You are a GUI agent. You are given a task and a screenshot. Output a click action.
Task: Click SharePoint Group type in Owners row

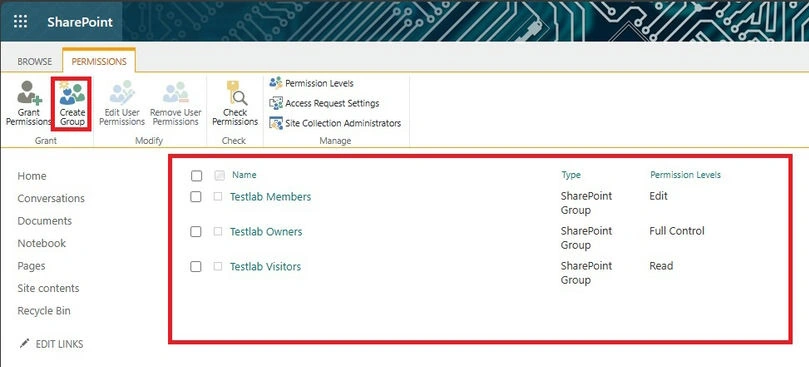[x=587, y=238]
